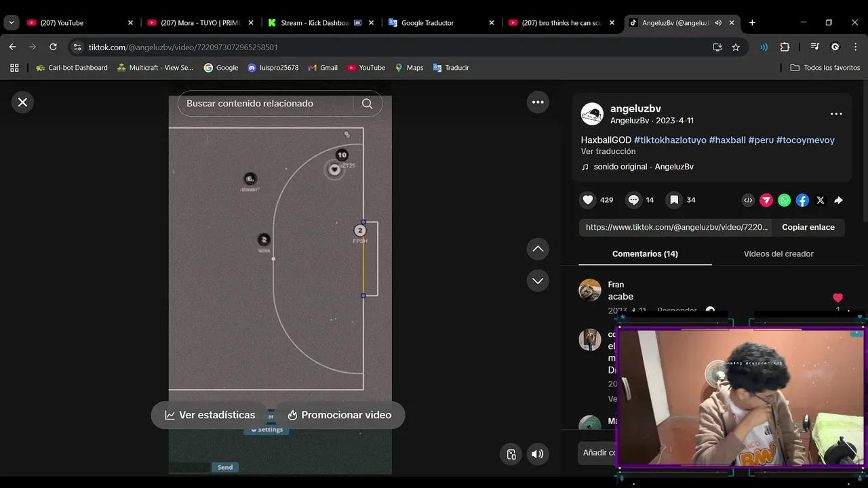The width and height of the screenshot is (868, 488).
Task: Go to previous video with up arrow
Action: point(538,249)
